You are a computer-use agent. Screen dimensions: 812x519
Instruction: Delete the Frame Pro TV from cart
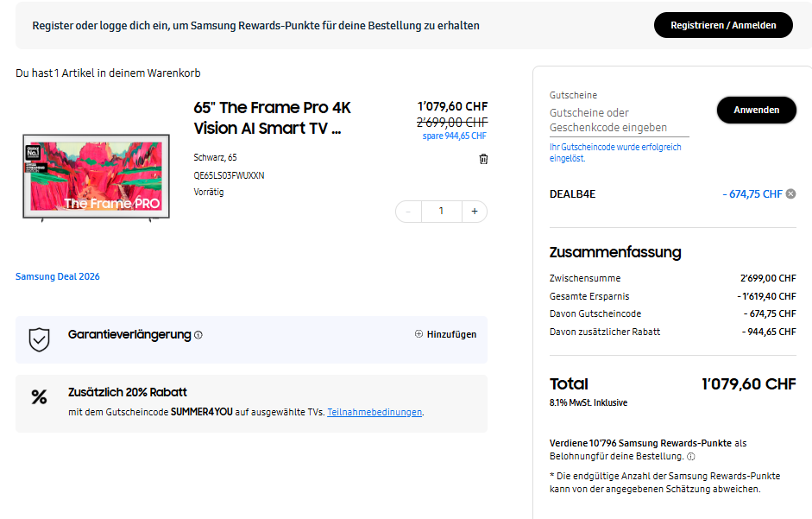click(483, 159)
